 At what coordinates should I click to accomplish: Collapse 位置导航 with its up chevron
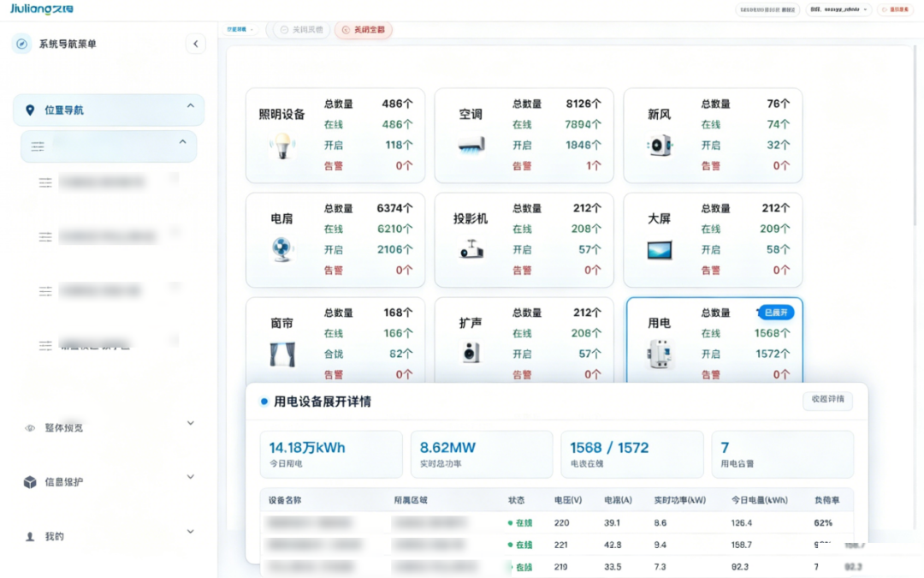pyautogui.click(x=190, y=106)
